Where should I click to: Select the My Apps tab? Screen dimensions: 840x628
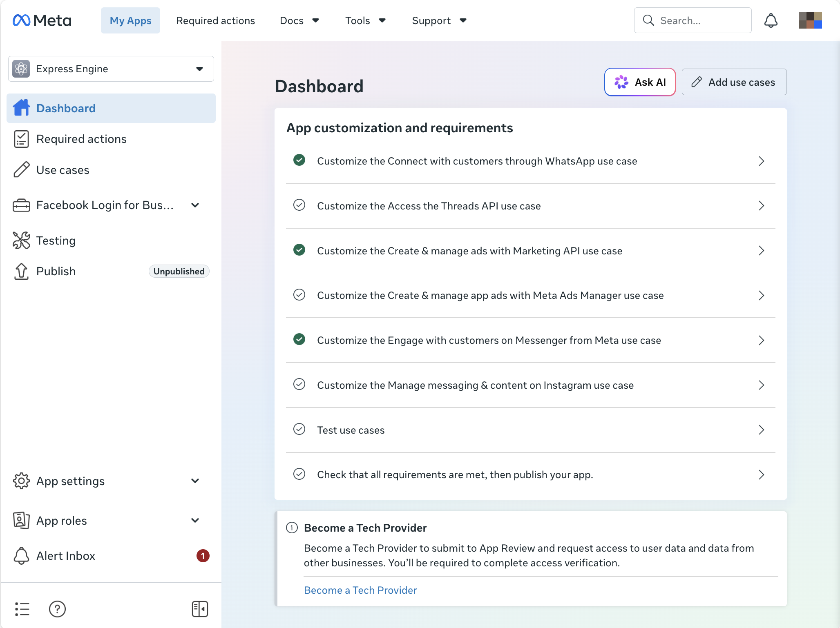click(130, 20)
